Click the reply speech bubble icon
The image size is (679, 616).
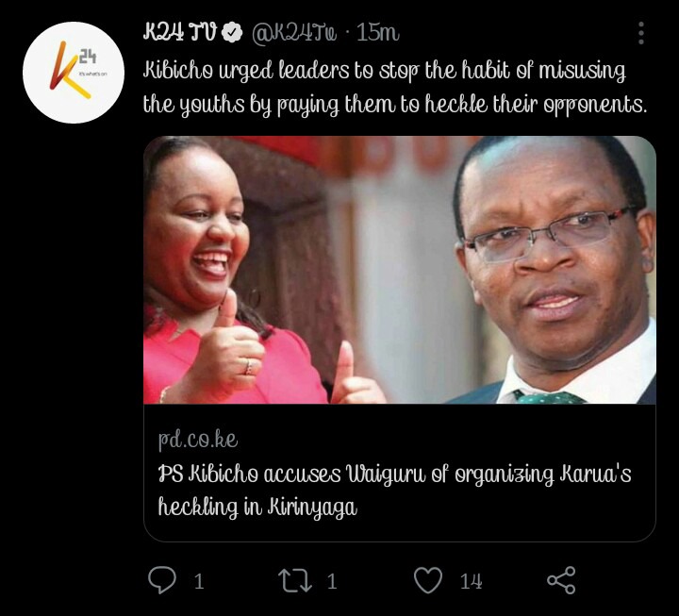162,580
